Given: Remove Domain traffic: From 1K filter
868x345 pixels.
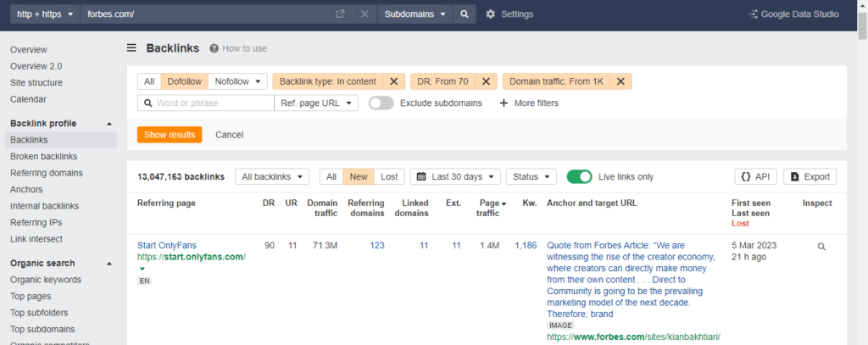Looking at the screenshot, I should coord(621,81).
